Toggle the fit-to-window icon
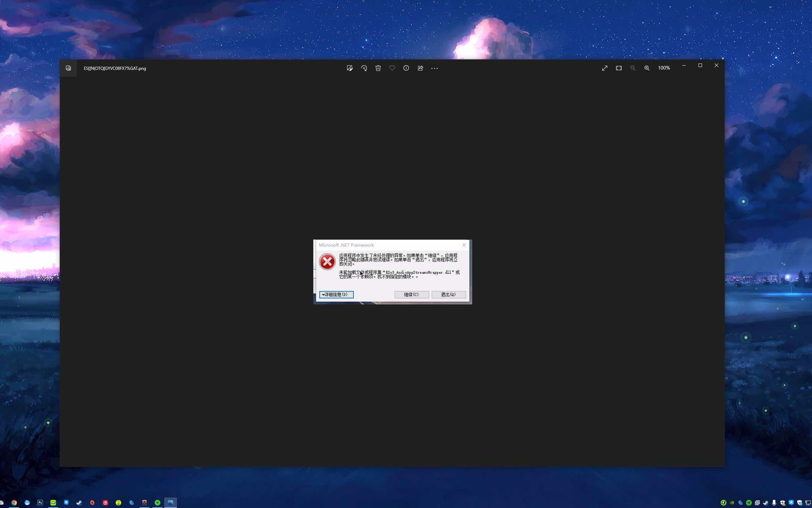The image size is (812, 508). (619, 68)
